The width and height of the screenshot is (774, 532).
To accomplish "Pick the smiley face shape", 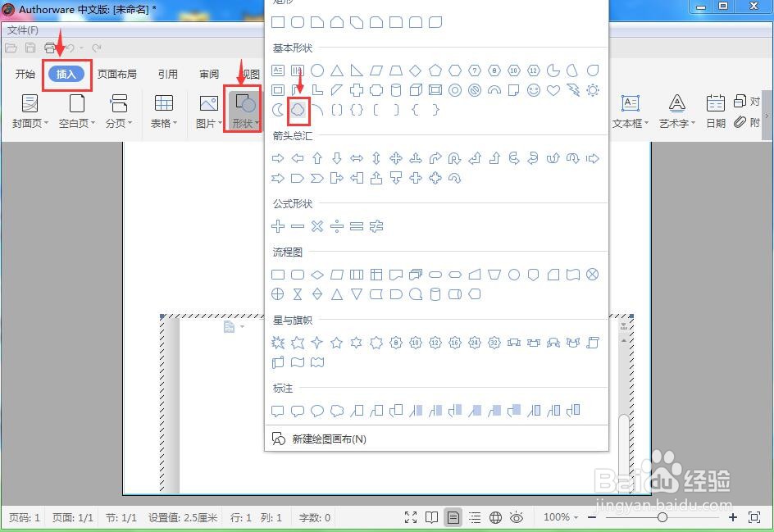I will (534, 90).
